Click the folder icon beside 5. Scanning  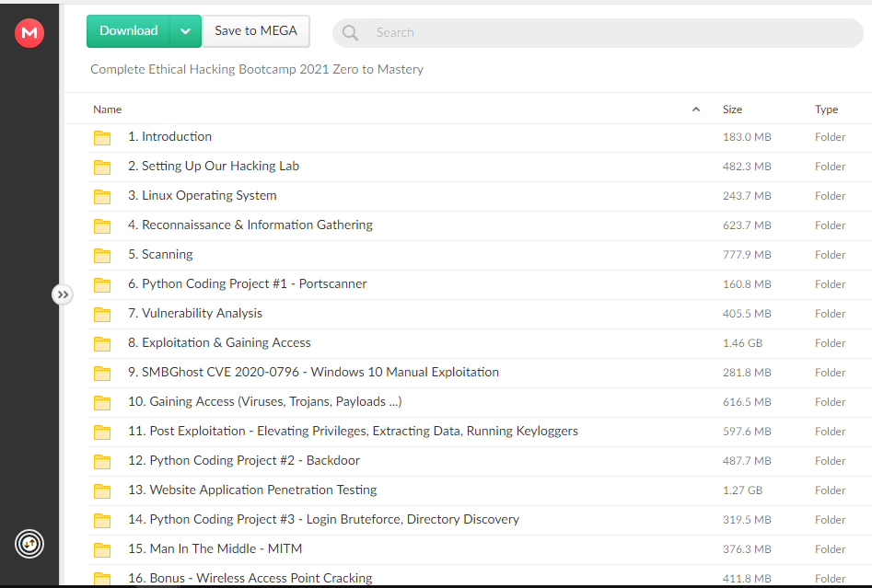[102, 256]
